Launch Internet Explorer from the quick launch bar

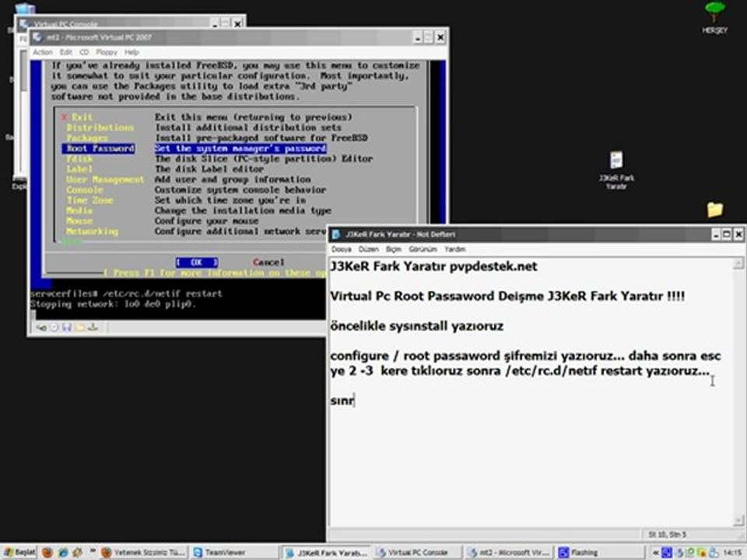coord(63,552)
